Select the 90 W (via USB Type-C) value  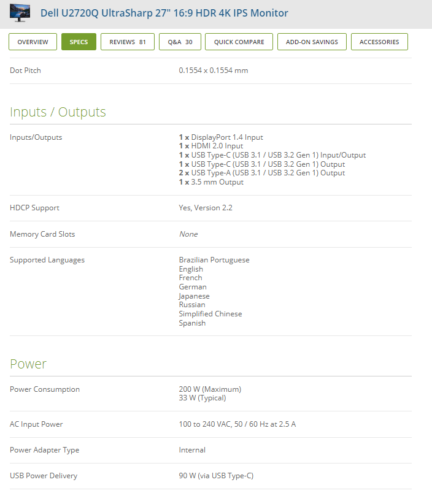tap(216, 476)
